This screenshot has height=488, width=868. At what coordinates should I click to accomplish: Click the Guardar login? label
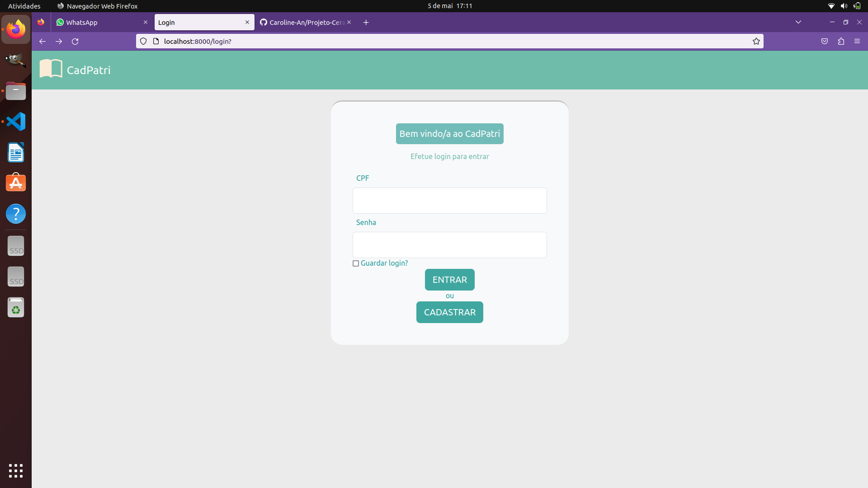(384, 263)
